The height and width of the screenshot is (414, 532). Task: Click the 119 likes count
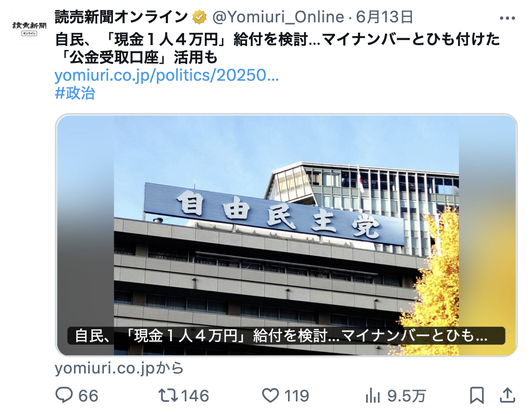[297, 396]
